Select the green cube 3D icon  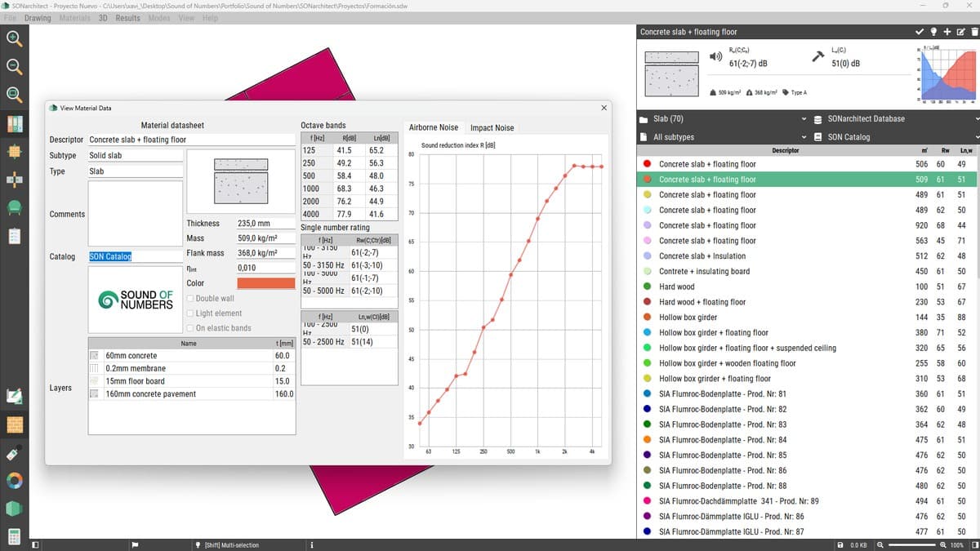(x=14, y=508)
